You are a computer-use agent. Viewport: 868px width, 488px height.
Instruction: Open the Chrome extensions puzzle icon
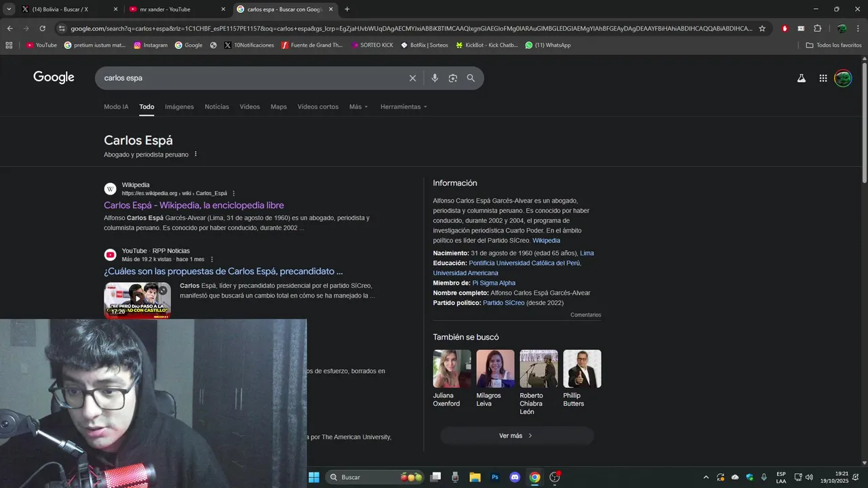point(818,28)
